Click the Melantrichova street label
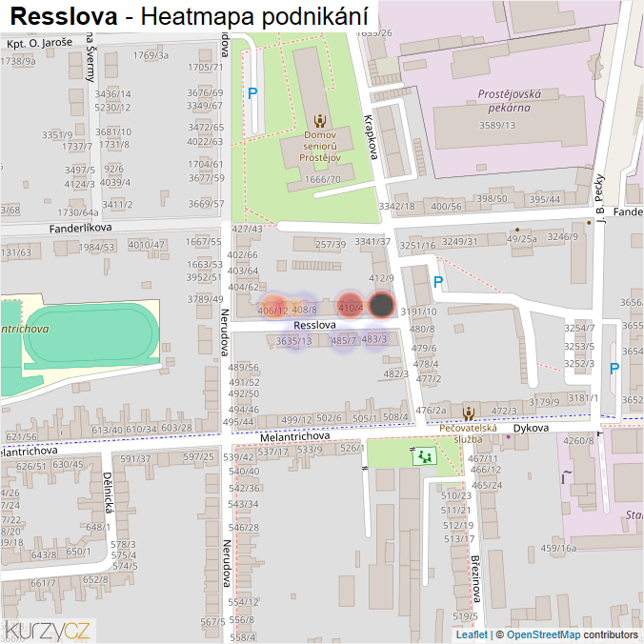Viewport: 644px width, 644px height. pyautogui.click(x=295, y=437)
